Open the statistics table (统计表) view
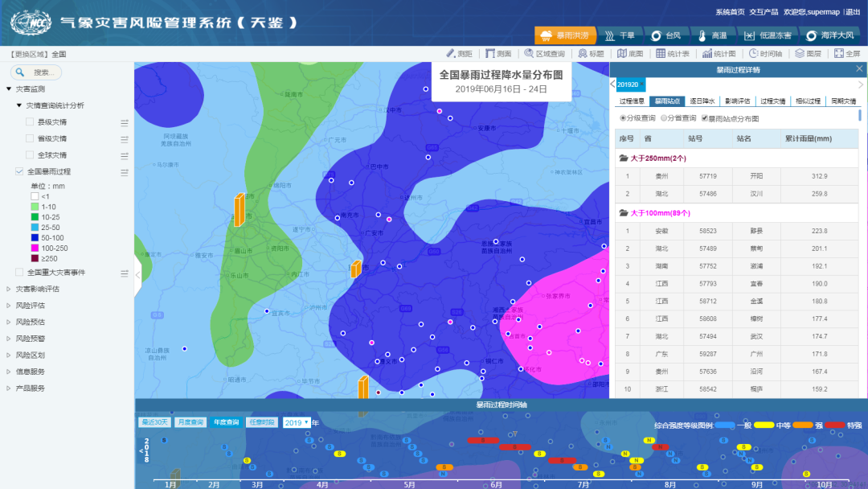 (x=671, y=53)
